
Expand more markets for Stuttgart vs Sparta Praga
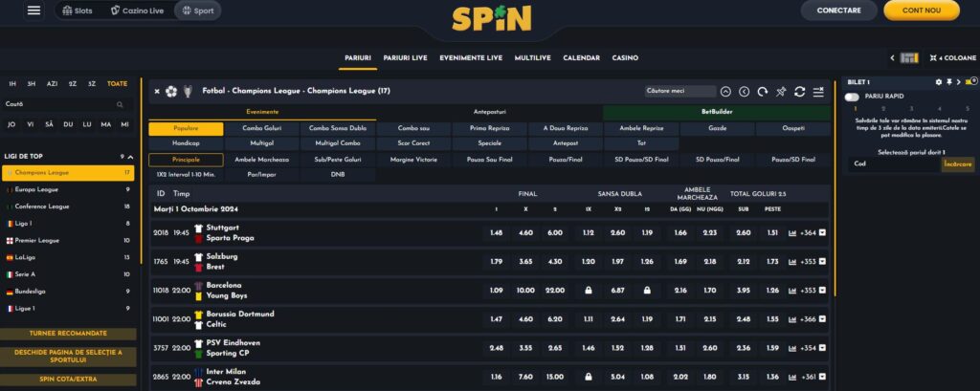point(822,233)
